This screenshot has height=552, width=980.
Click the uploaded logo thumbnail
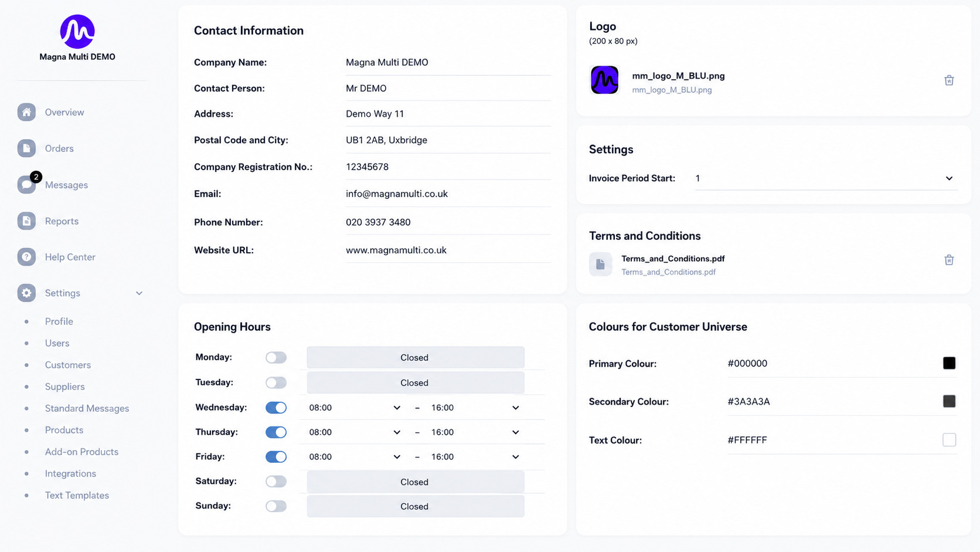click(x=604, y=80)
